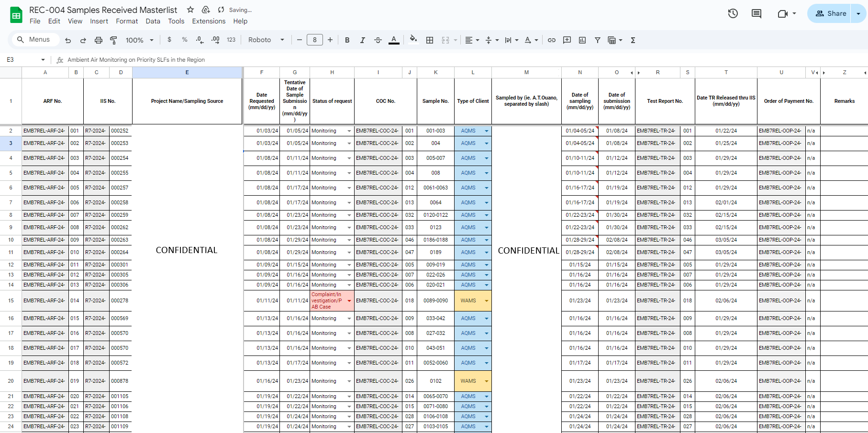Expand the name box dropdown arrow
The width and height of the screenshot is (868, 433).
(43, 60)
